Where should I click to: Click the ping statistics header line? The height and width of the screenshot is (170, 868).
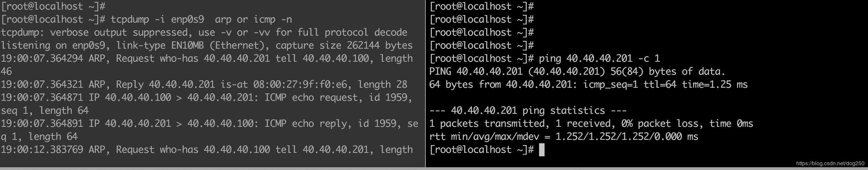[528, 110]
